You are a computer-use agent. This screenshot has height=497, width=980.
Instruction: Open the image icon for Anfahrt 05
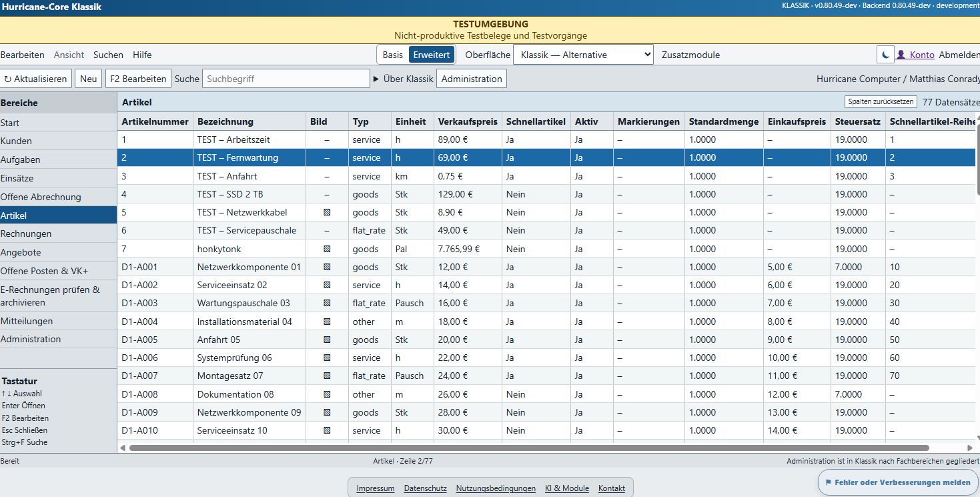pos(327,340)
